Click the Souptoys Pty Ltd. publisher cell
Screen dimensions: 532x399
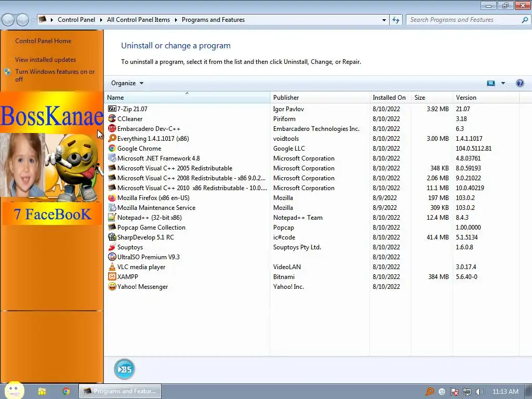(x=297, y=247)
